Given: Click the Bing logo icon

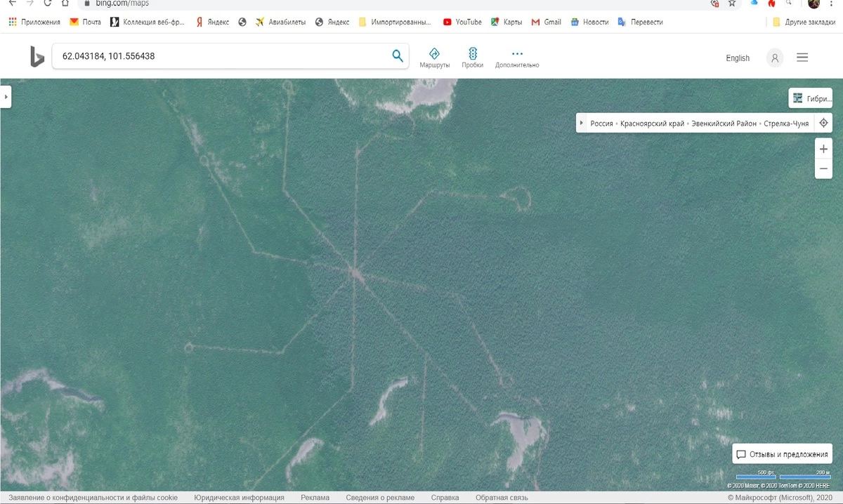Looking at the screenshot, I should pos(37,57).
